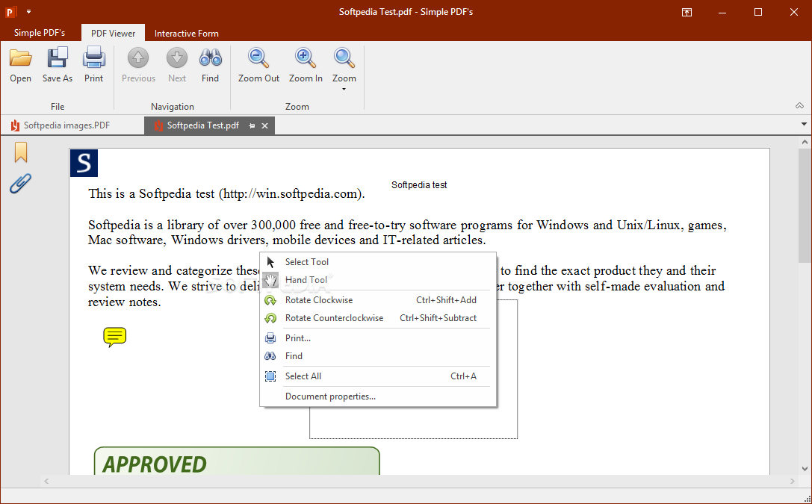812x504 pixels.
Task: Pin the Softpedia Test.pdf tab
Action: [252, 125]
